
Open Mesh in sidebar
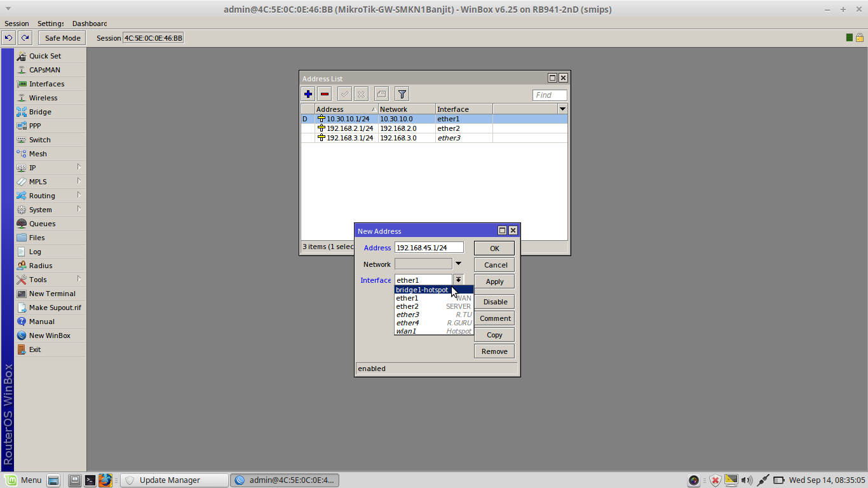tap(50, 154)
